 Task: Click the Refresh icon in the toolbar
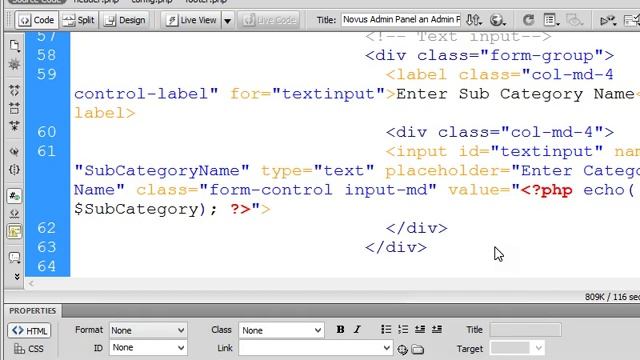point(528,20)
